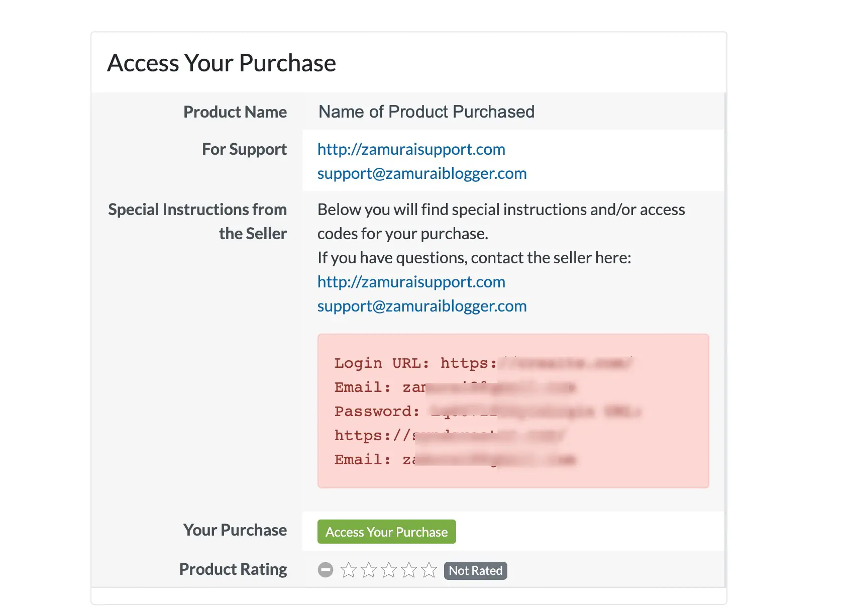Rate the product five stars
The height and width of the screenshot is (616, 858).
click(x=429, y=570)
